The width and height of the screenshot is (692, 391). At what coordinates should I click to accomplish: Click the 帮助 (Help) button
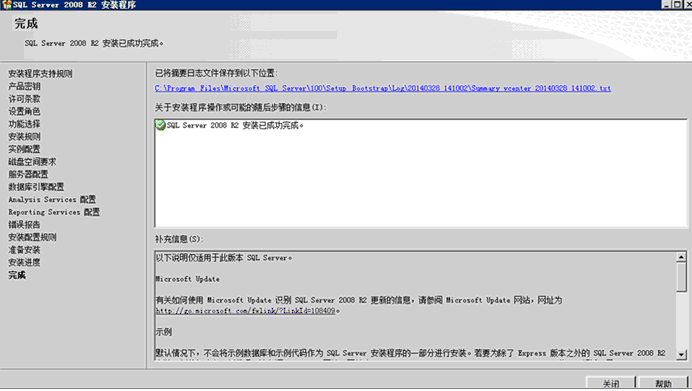[663, 383]
